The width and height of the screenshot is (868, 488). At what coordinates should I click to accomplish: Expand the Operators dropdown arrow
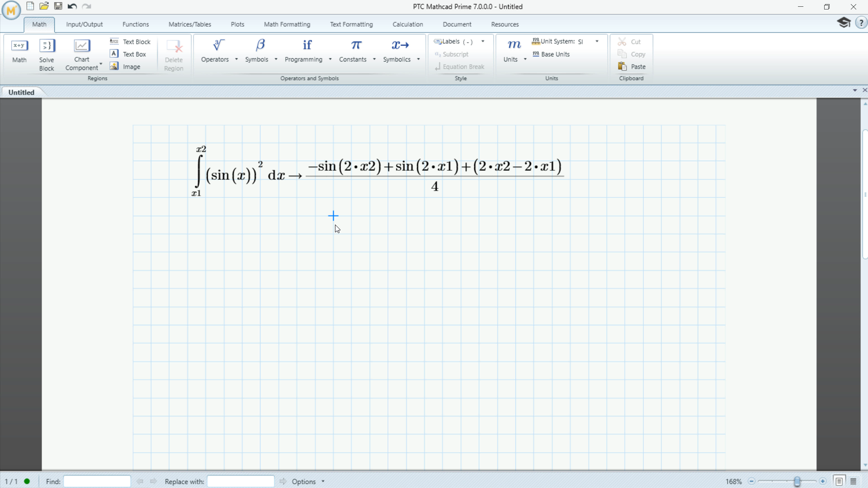[x=236, y=59]
